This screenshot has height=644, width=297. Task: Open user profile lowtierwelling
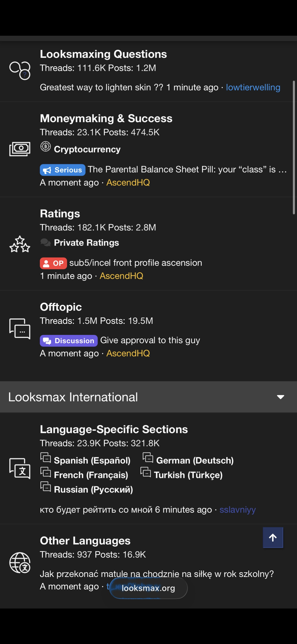253,87
